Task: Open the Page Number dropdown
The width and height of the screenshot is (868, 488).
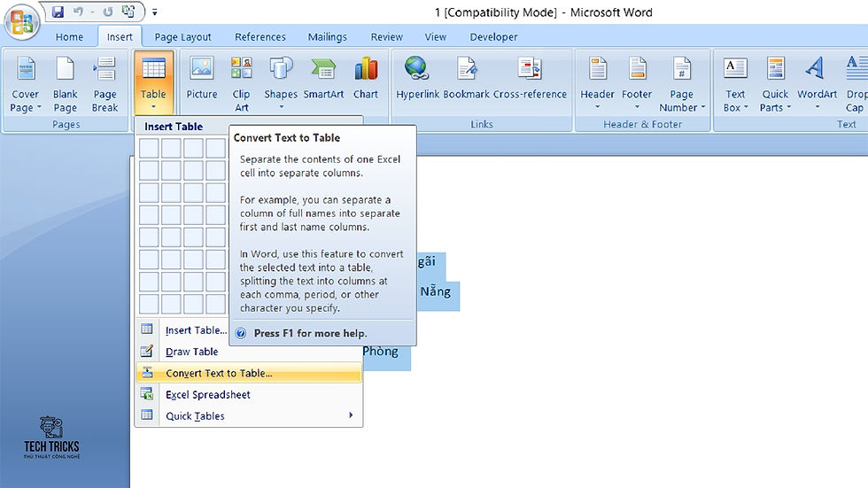Action: click(681, 85)
